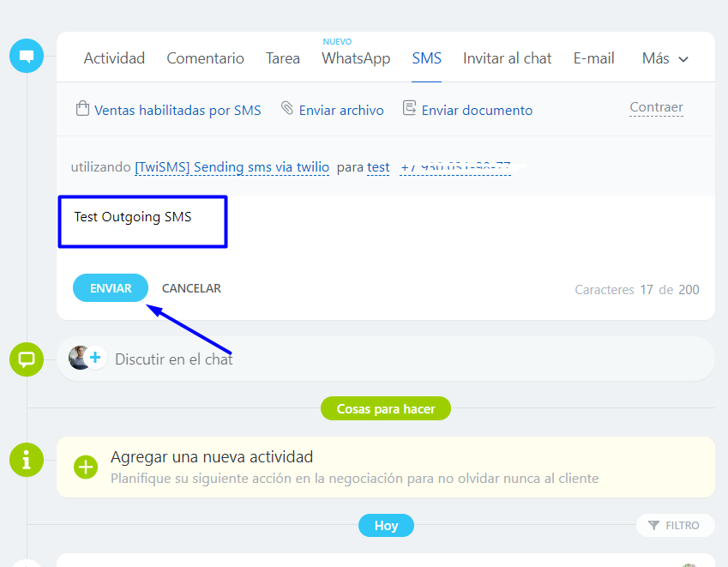Screen dimensions: 728x567
Task: Open the recipient test selector
Action: click(x=378, y=167)
